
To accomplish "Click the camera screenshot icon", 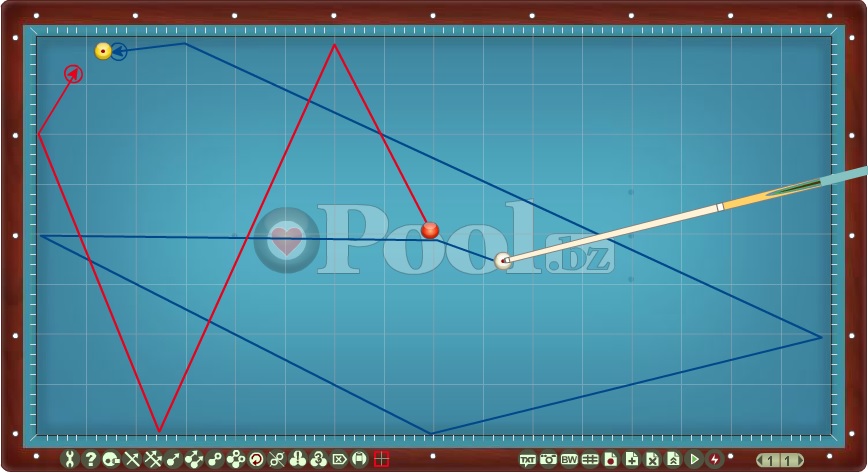I will tap(548, 459).
